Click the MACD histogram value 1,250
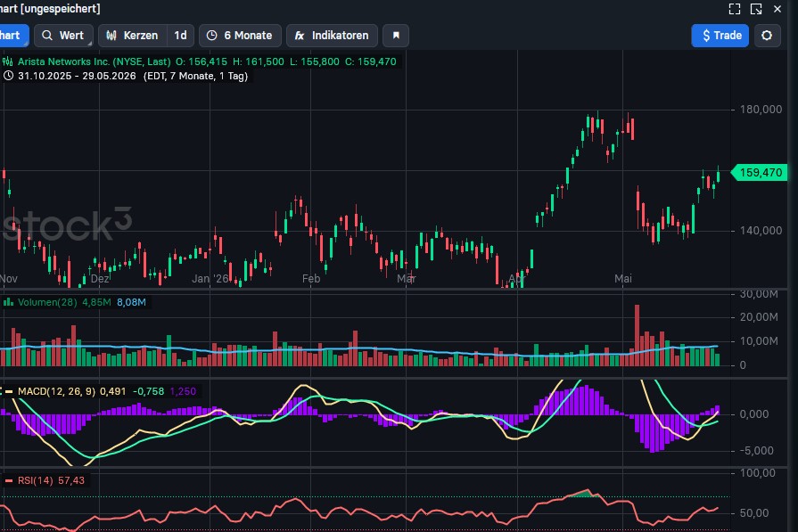This screenshot has width=798, height=532. [183, 391]
